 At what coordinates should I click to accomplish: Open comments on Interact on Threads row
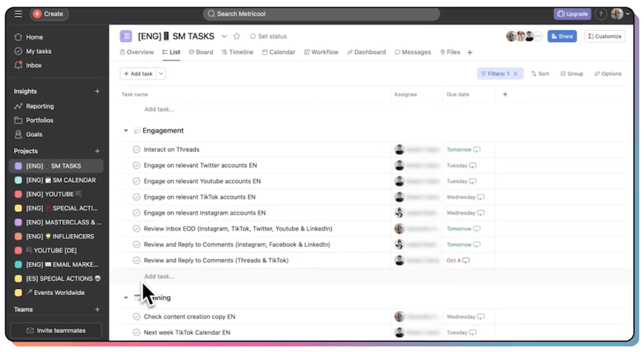pyautogui.click(x=477, y=150)
